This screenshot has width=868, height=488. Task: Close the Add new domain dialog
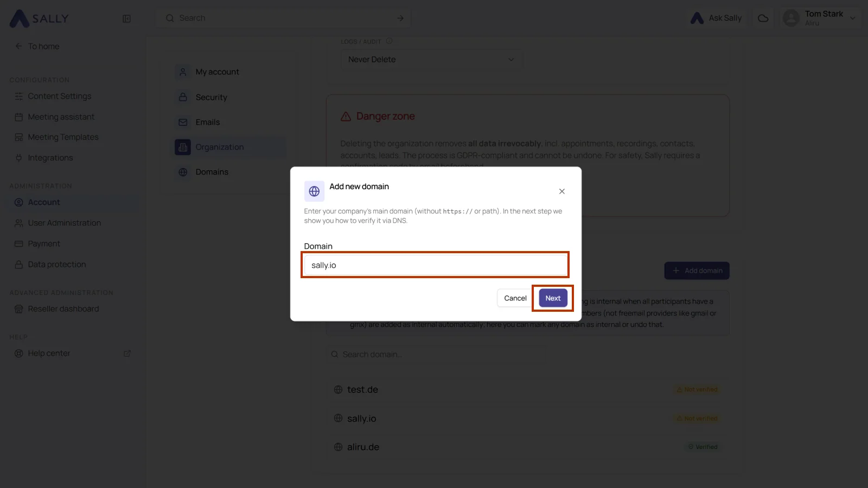click(x=562, y=191)
